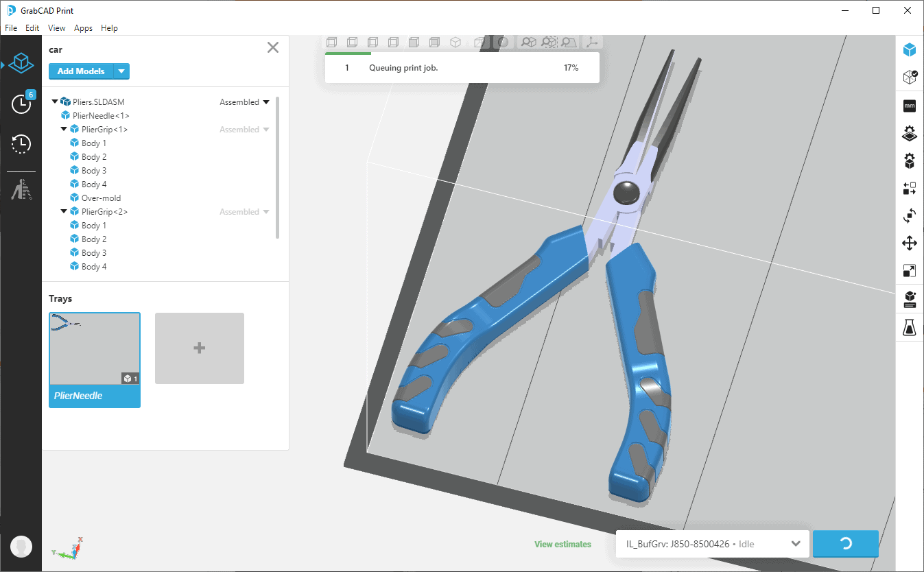Select Body 4 under PlierGrip<2>

click(x=94, y=267)
